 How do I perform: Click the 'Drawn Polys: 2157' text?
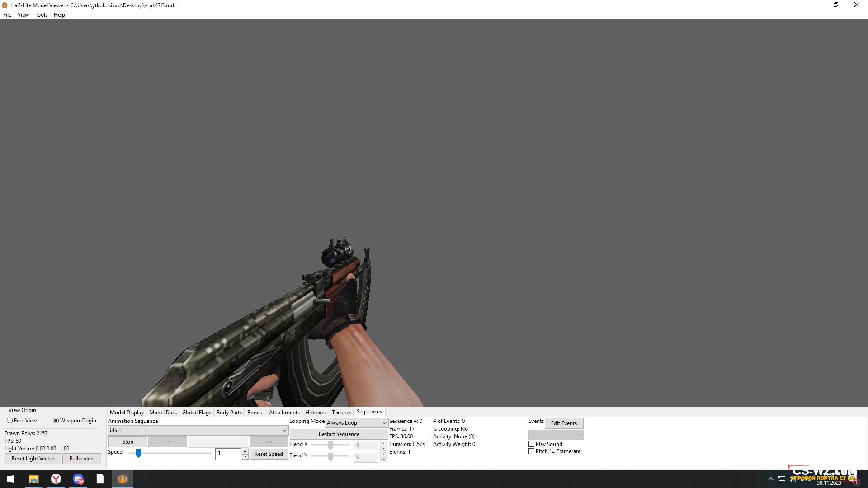(26, 433)
